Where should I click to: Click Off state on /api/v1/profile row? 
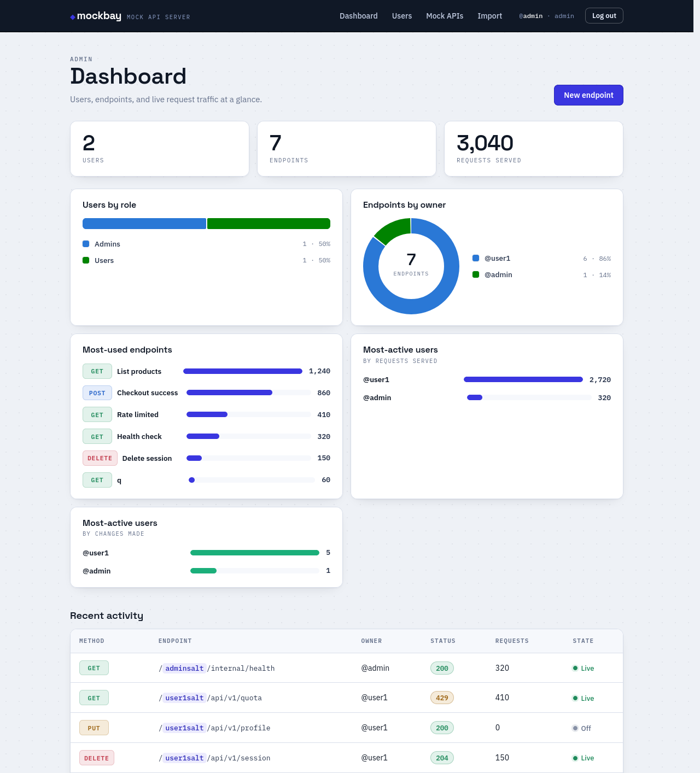581,728
